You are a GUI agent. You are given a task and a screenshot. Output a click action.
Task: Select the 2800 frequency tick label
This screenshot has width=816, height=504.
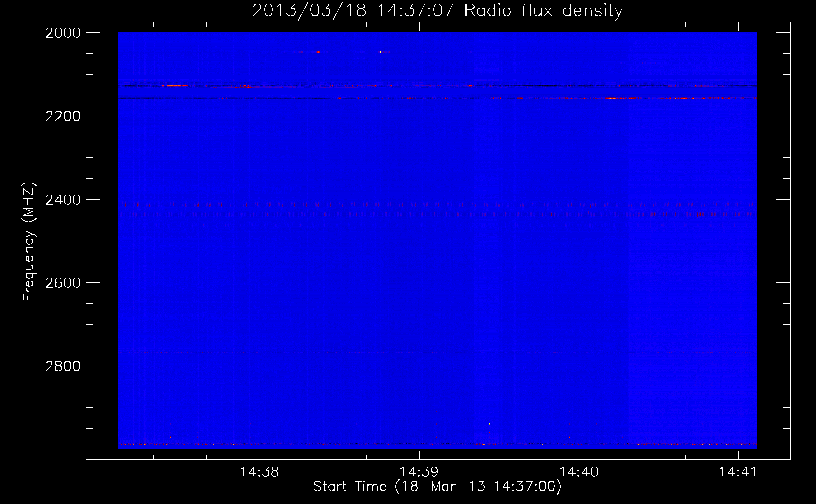click(63, 366)
